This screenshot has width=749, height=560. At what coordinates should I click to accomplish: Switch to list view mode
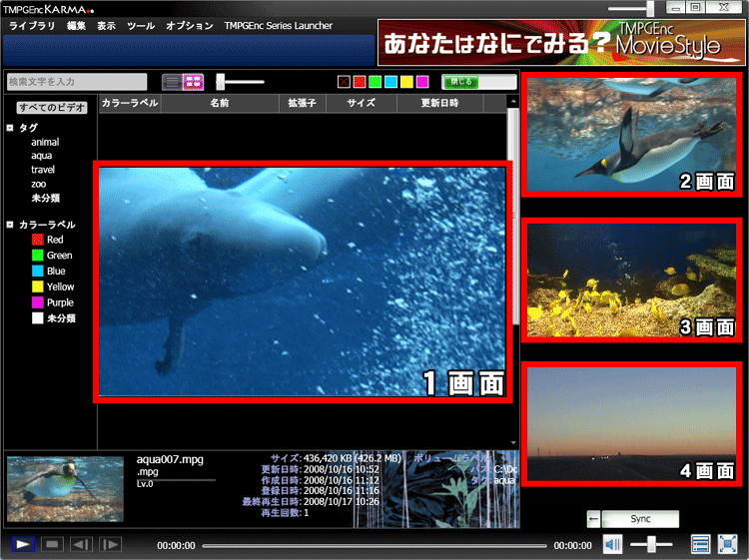tap(172, 82)
